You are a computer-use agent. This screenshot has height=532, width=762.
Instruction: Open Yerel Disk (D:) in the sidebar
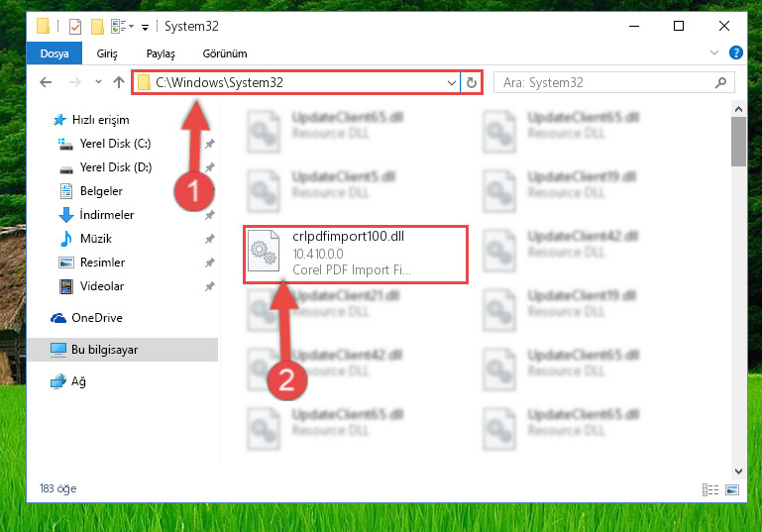pos(115,167)
